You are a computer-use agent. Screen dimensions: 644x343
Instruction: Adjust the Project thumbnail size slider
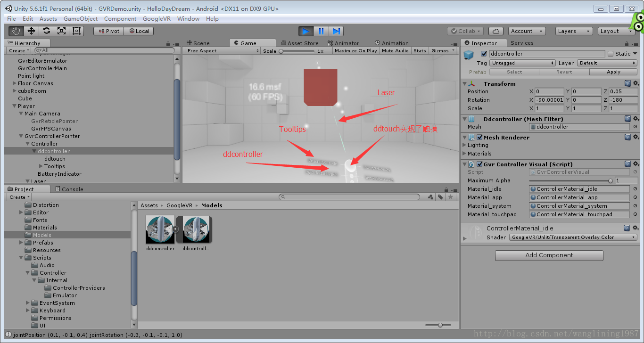coord(440,325)
